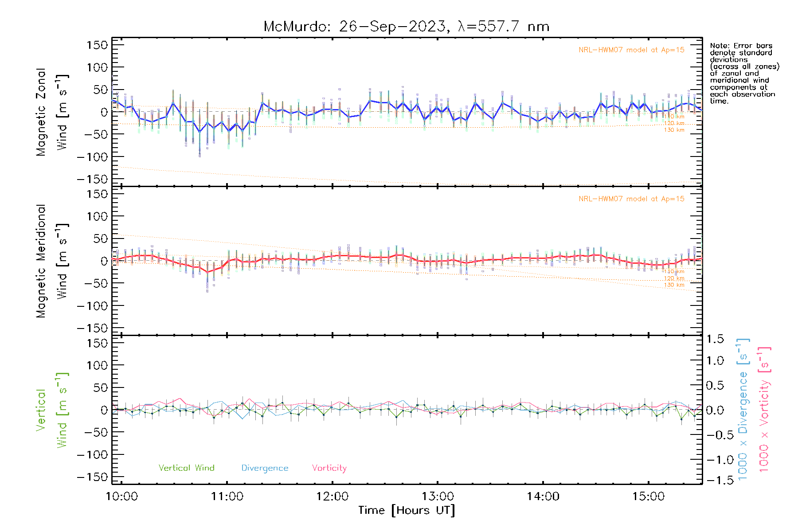Select the Magnetic Zonal Wind axis label

pyautogui.click(x=51, y=112)
